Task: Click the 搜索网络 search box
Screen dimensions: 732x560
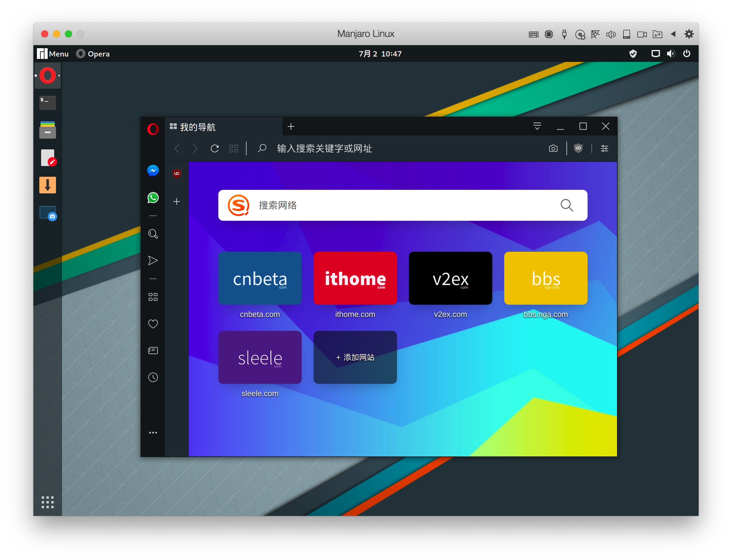Action: coord(403,205)
